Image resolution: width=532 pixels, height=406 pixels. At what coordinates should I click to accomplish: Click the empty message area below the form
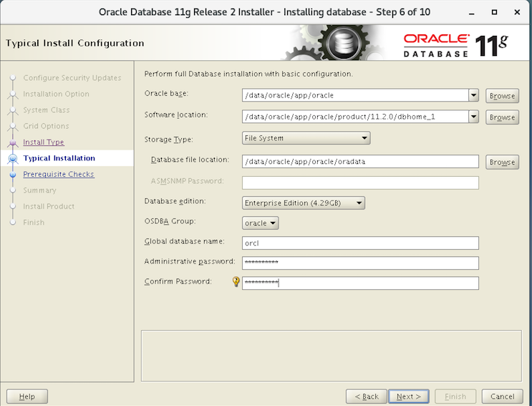tap(331, 356)
